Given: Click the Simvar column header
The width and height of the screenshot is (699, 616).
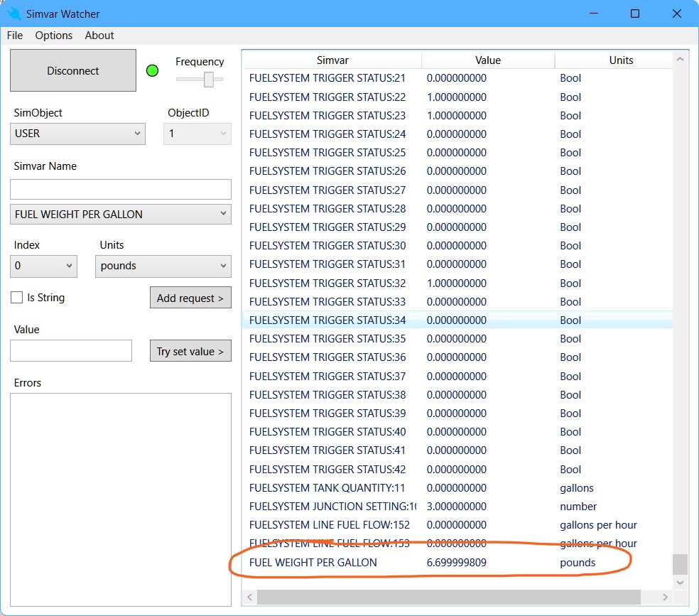Looking at the screenshot, I should point(332,60).
